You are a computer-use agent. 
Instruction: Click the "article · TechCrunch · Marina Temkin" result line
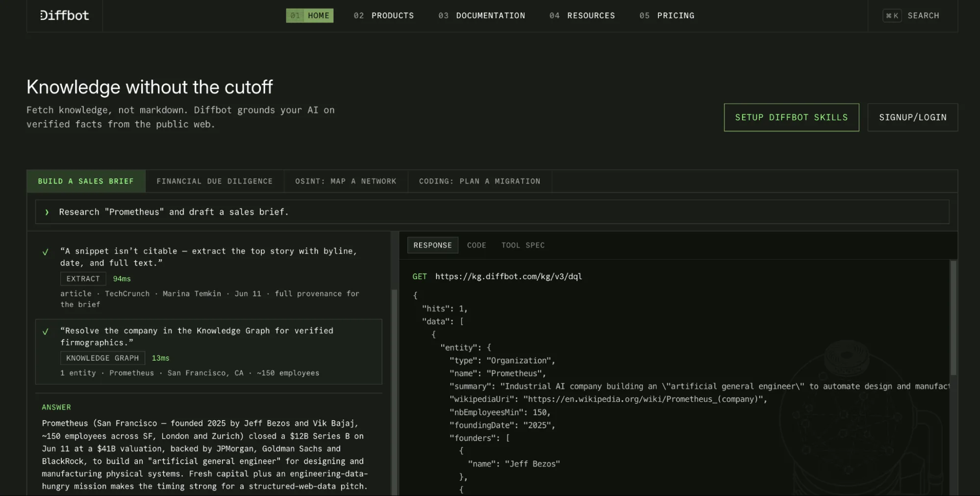(210, 299)
